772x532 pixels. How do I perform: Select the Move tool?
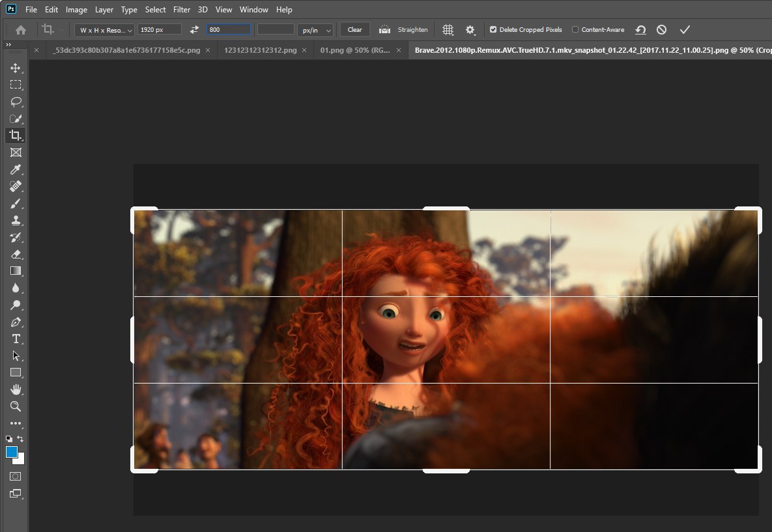pos(15,68)
